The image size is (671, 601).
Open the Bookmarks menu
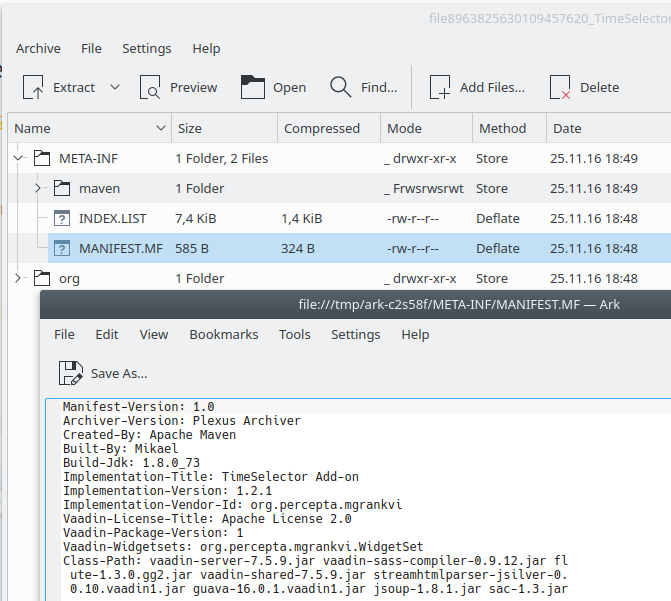224,334
